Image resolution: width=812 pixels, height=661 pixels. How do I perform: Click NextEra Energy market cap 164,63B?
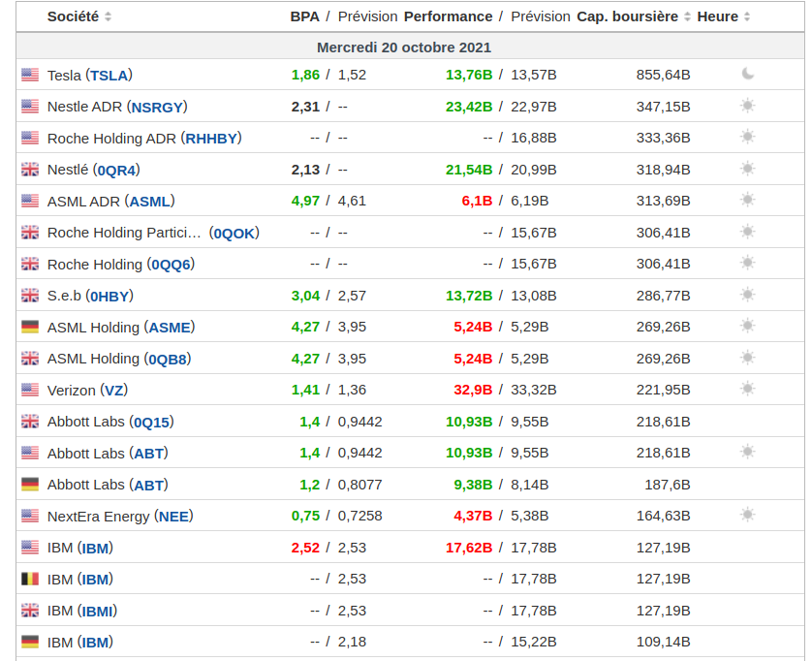[x=663, y=516]
